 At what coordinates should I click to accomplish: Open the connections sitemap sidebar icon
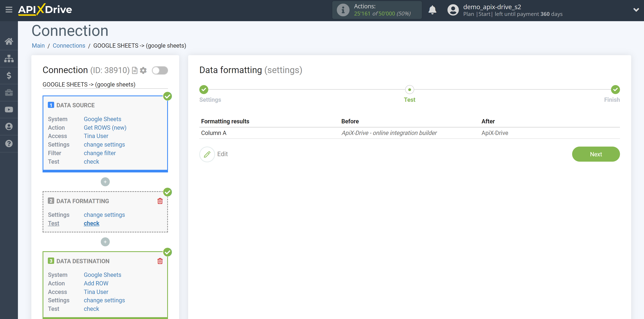point(9,58)
